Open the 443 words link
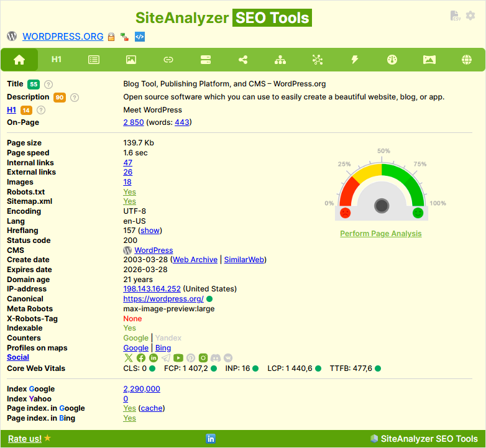This screenshot has height=448, width=486. coord(182,122)
